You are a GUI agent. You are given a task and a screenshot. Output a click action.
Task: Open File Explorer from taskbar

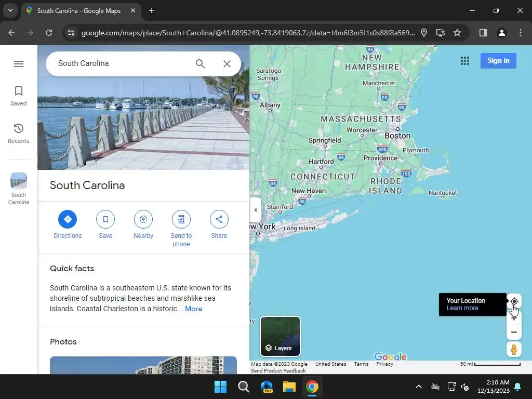click(289, 387)
